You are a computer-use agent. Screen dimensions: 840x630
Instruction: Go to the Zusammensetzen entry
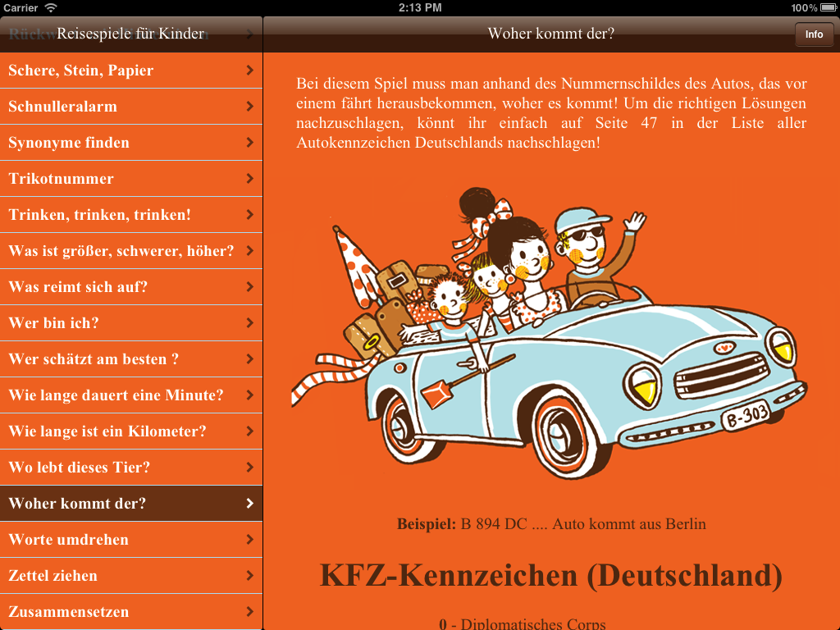pos(69,612)
